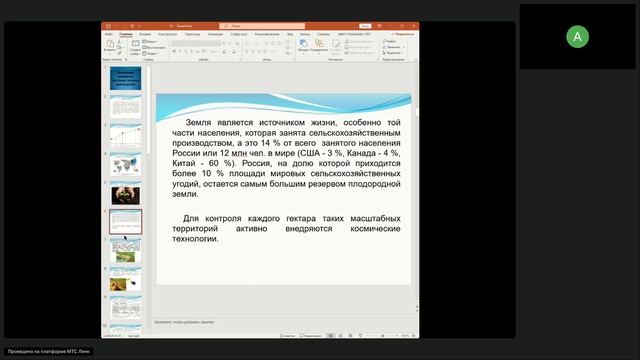Collapse the ribbon with the chevron

pyautogui.click(x=415, y=60)
